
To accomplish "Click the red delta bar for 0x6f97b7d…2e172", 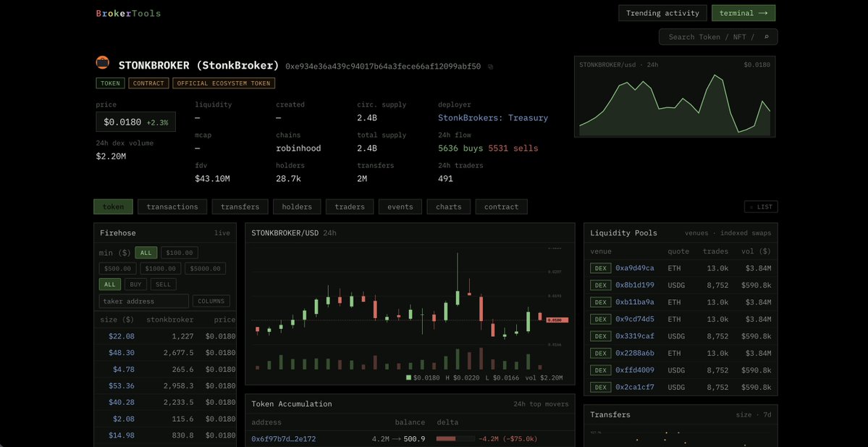I will (446, 439).
